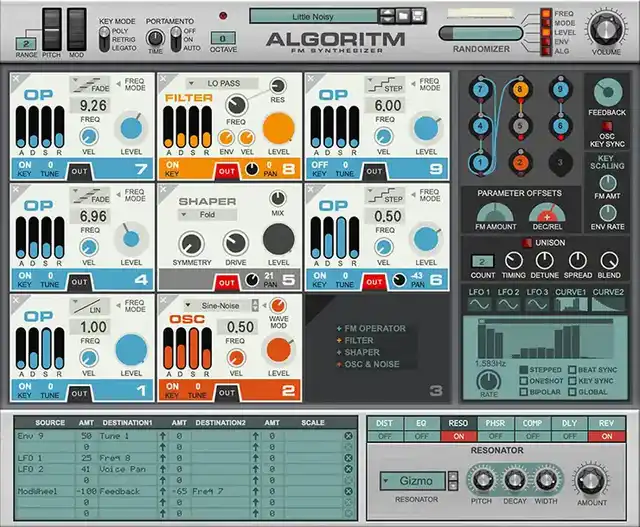Viewport: 640px width, 527px height.
Task: Enable the Oneshot checkbox
Action: (524, 381)
